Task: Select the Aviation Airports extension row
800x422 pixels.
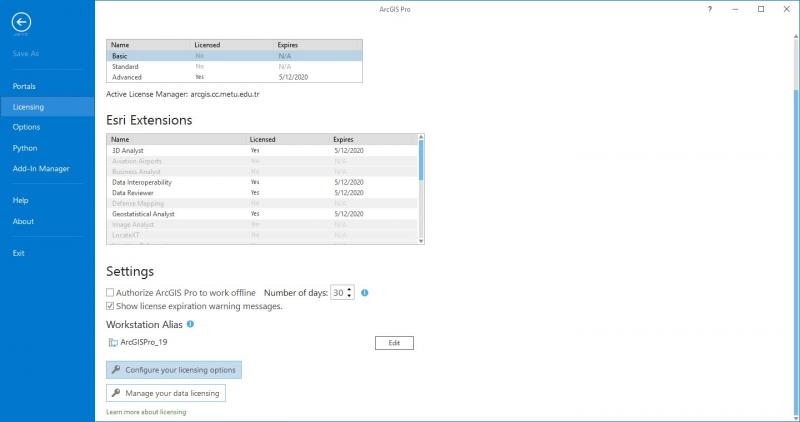Action: (x=262, y=161)
